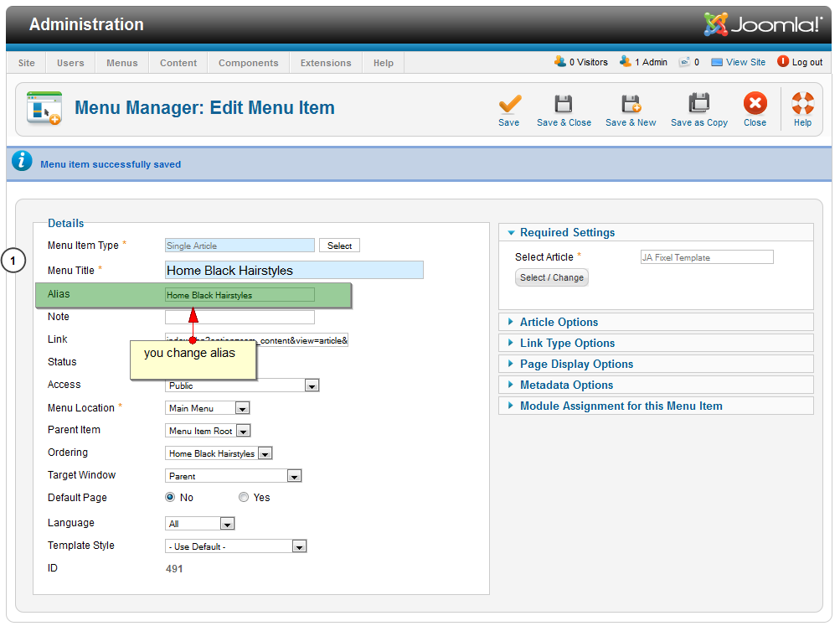The image size is (840, 626).
Task: Click the Menu Item Type Single Article field
Action: (x=240, y=246)
